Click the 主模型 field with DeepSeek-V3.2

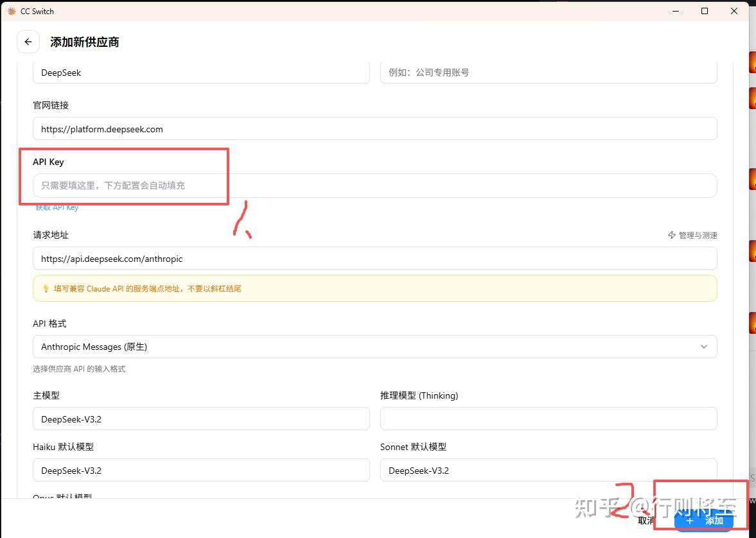[x=201, y=419]
